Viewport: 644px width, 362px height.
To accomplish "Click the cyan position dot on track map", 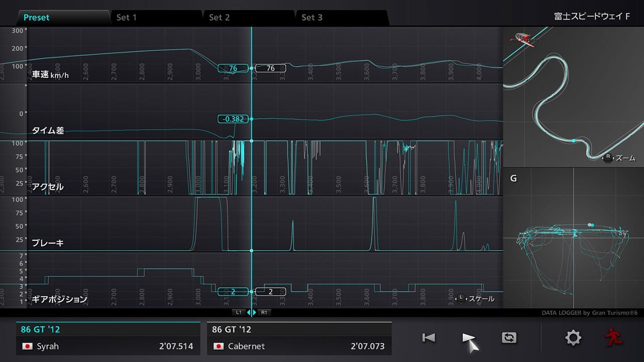I will [574, 141].
